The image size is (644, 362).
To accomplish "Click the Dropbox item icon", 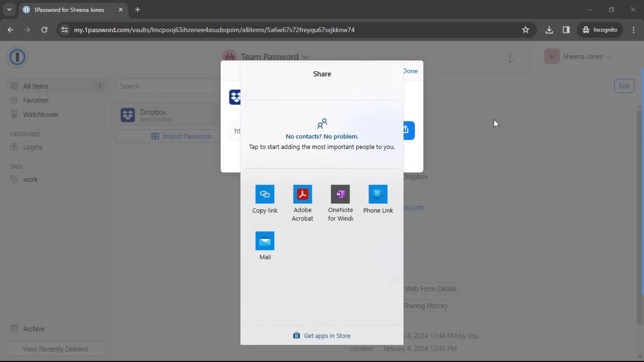I will (127, 115).
